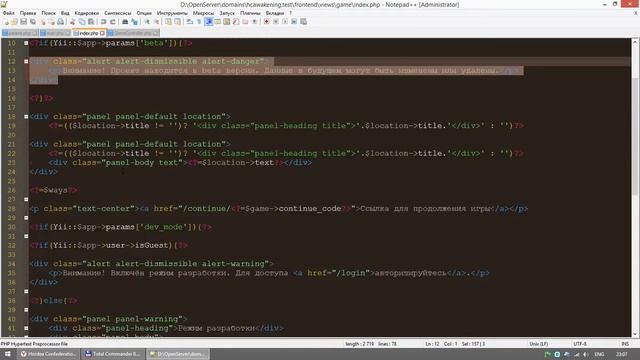640x360 pixels.
Task: Click the Close All toolbar icon
Action: click(x=52, y=22)
